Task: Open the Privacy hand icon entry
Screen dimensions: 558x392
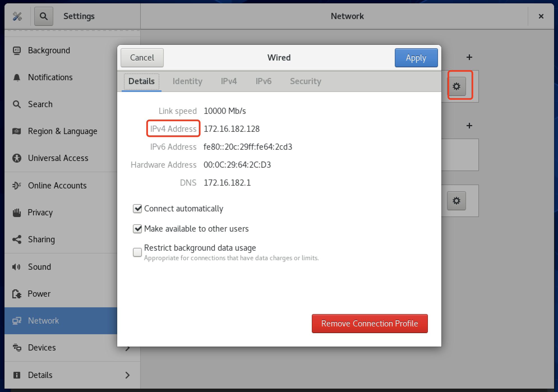Action: (x=17, y=213)
